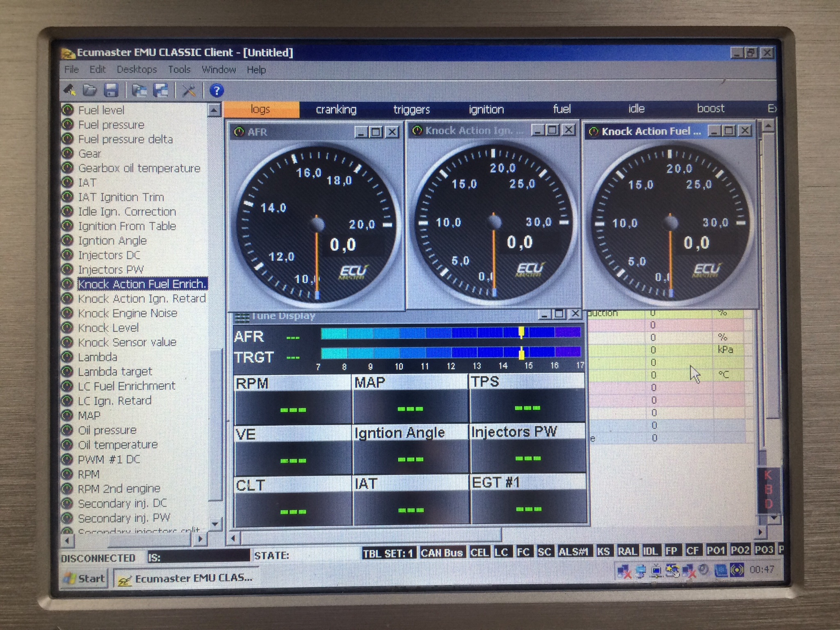Click the Ecumaster app icon in title bar

[x=68, y=53]
